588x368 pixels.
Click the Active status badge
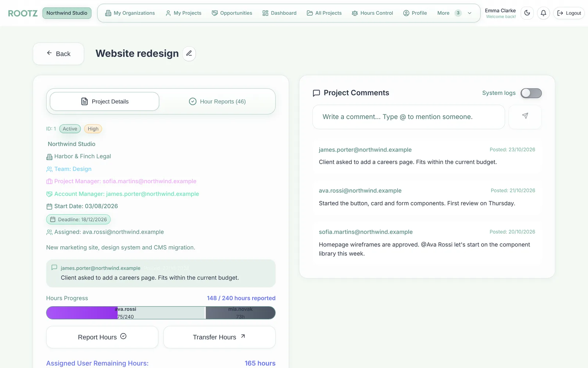70,129
